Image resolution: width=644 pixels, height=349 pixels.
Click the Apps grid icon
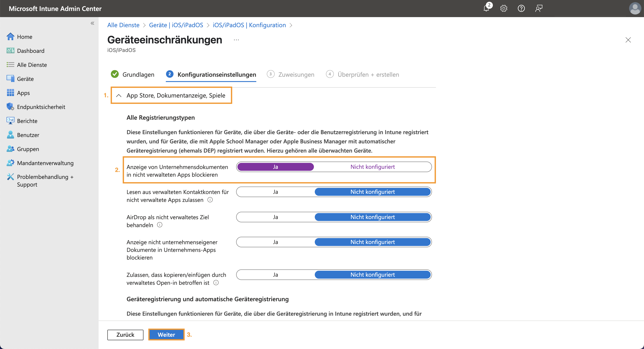10,93
